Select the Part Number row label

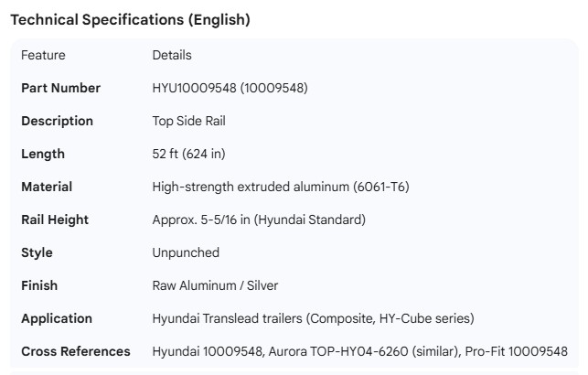[60, 88]
